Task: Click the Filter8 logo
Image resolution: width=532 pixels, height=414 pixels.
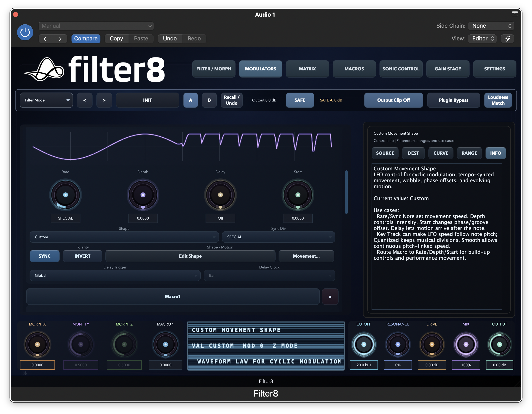Action: point(94,69)
